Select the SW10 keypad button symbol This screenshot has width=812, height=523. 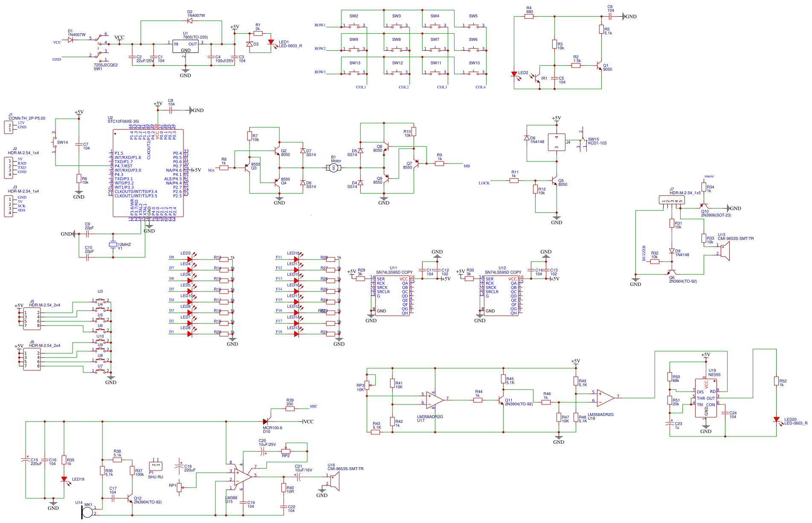pyautogui.click(x=473, y=73)
